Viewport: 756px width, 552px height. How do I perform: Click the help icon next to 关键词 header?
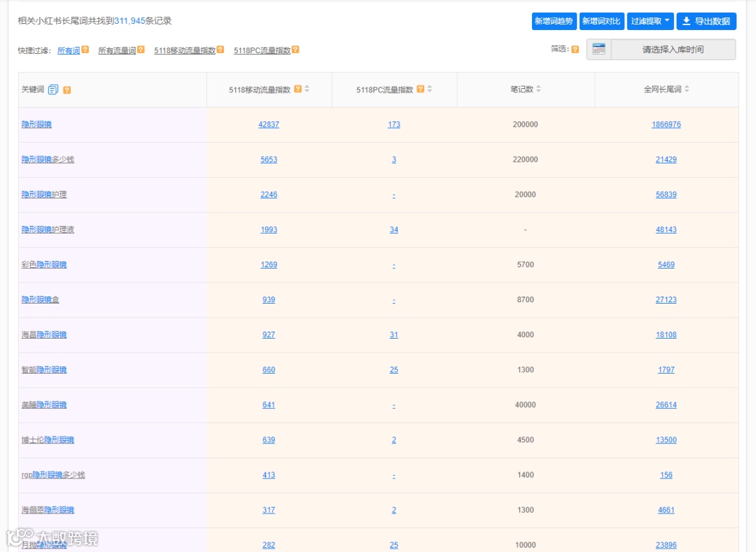pyautogui.click(x=67, y=90)
